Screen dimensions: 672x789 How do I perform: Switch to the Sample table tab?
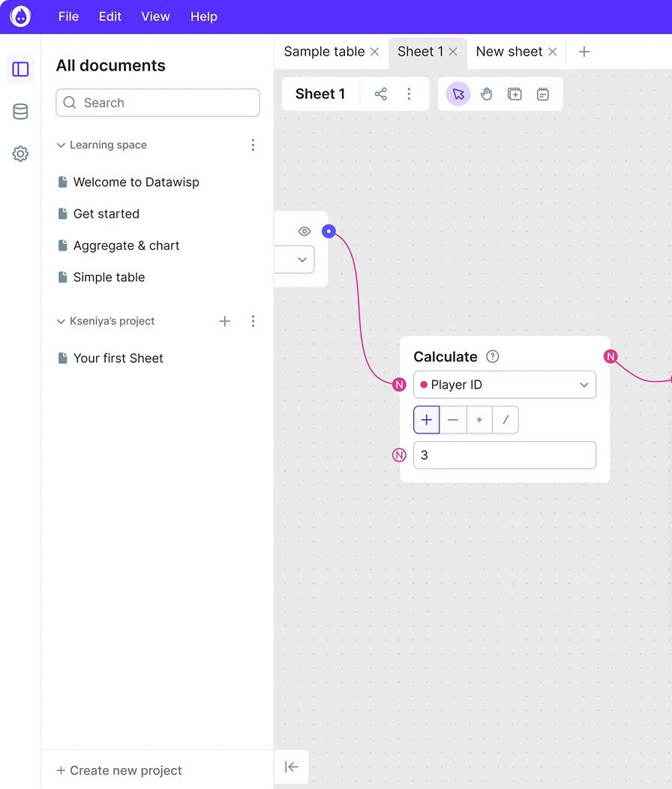(325, 51)
